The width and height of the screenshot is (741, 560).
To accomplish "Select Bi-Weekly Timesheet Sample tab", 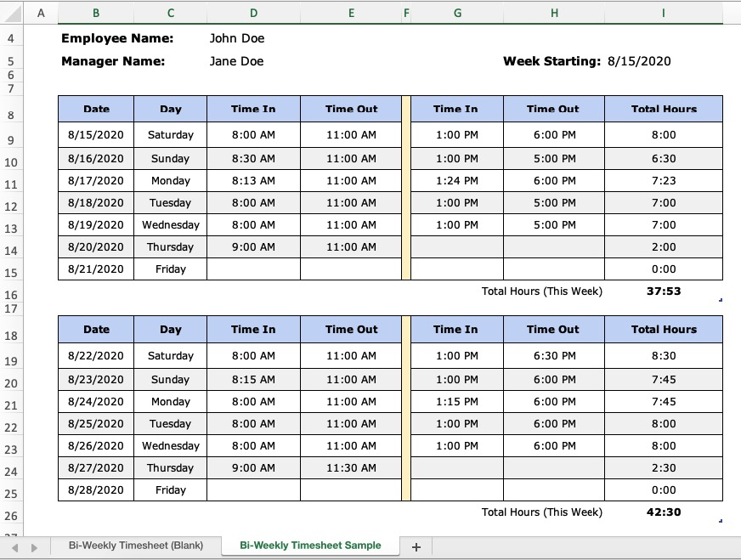I will click(x=310, y=546).
